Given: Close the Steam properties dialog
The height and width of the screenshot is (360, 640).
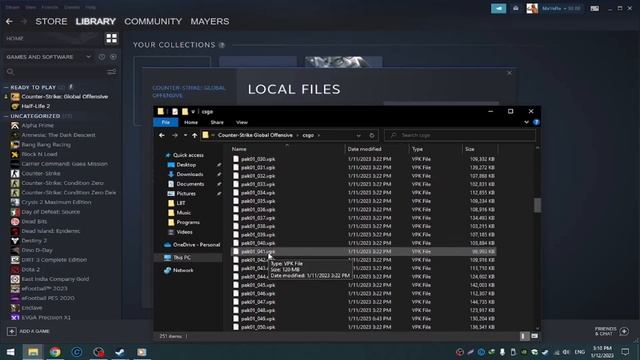Looking at the screenshot, I should click(x=509, y=73).
